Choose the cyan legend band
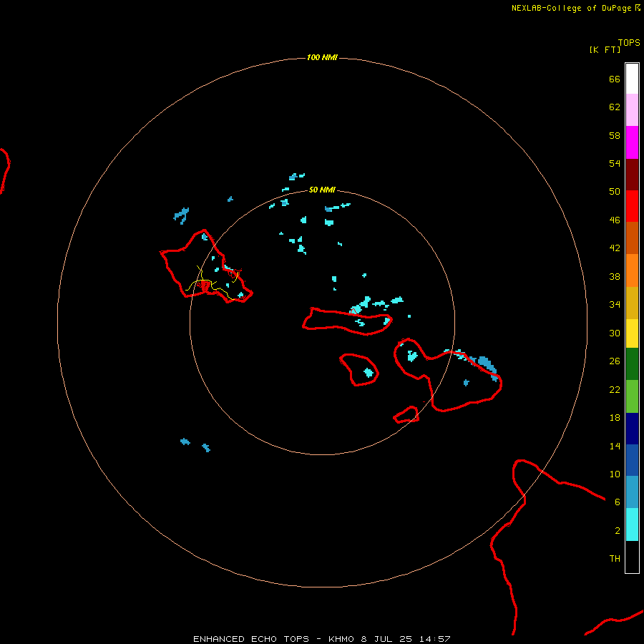The width and height of the screenshot is (644, 644). 632,525
